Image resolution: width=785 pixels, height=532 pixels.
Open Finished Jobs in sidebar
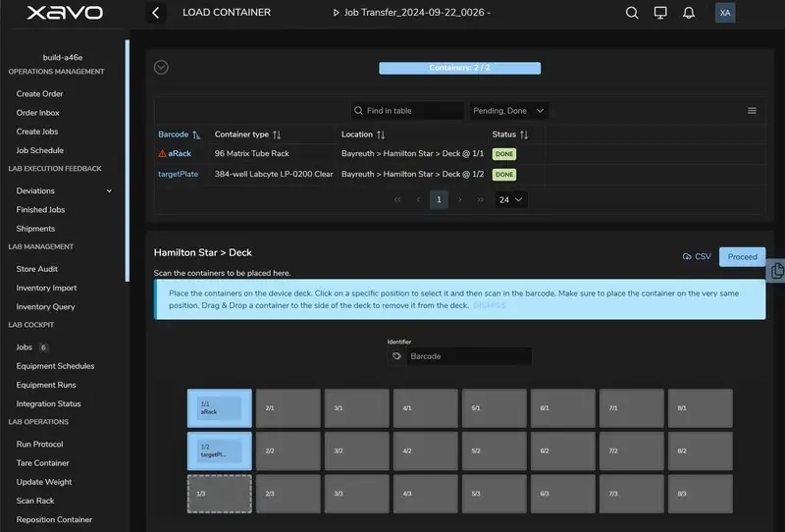[40, 209]
